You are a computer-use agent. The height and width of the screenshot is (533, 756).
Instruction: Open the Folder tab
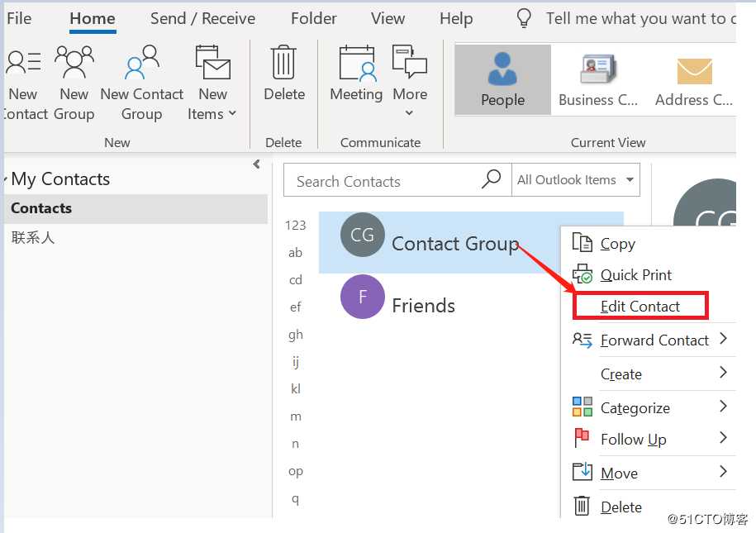coord(313,18)
